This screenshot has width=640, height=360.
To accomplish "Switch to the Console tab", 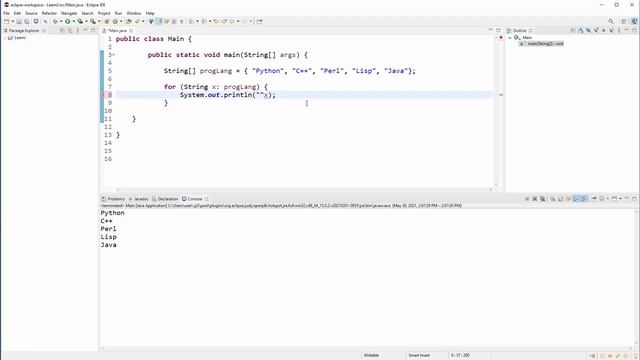I will click(195, 199).
